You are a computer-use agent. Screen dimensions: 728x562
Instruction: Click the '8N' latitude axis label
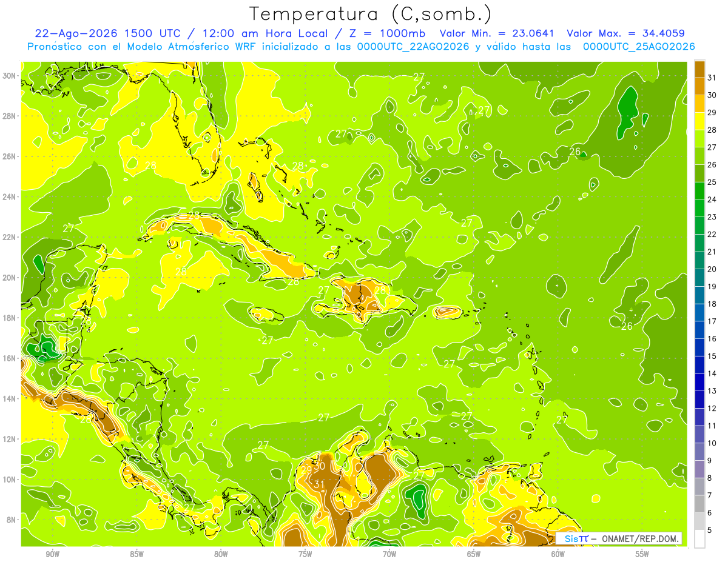[12, 520]
